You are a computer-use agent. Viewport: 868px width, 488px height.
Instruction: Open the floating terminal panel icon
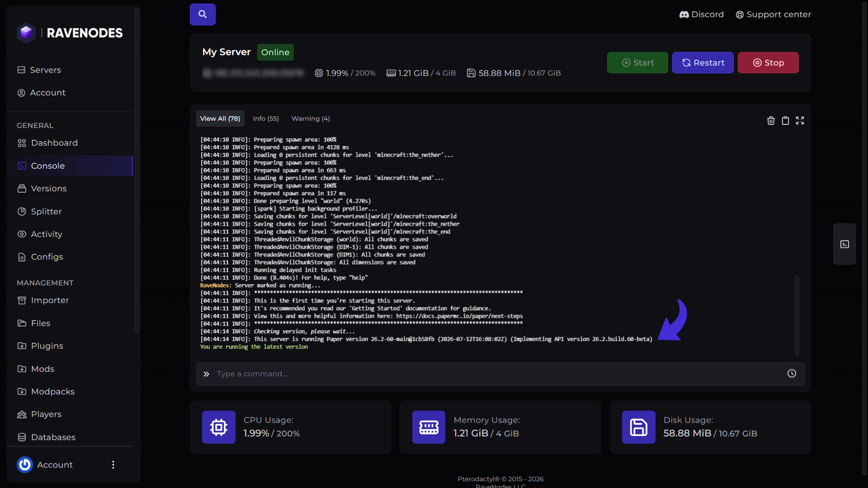click(844, 244)
